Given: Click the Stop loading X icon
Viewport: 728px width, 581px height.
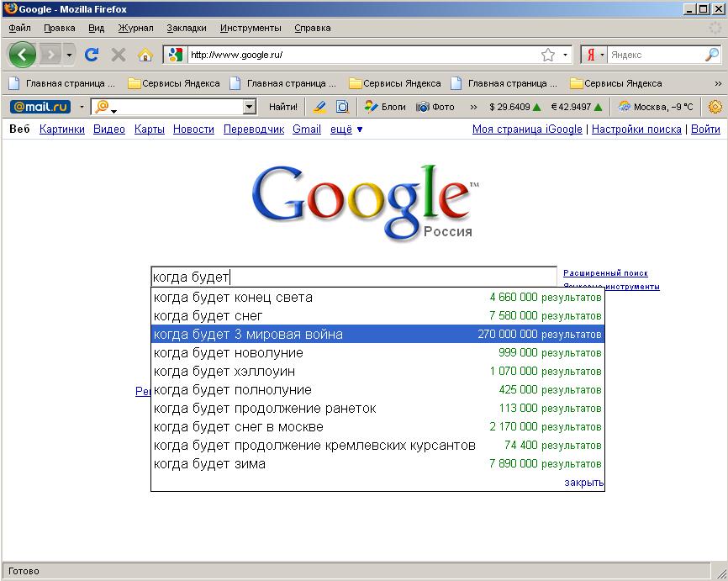Looking at the screenshot, I should pyautogui.click(x=119, y=55).
